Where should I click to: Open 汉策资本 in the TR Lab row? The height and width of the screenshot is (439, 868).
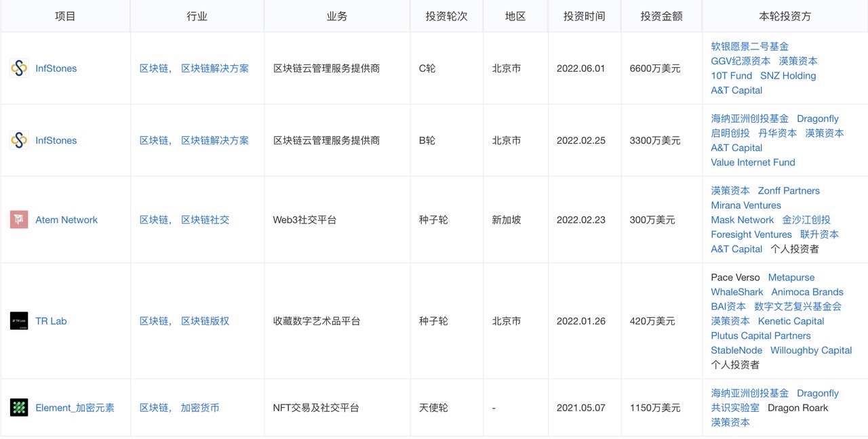pyautogui.click(x=730, y=321)
